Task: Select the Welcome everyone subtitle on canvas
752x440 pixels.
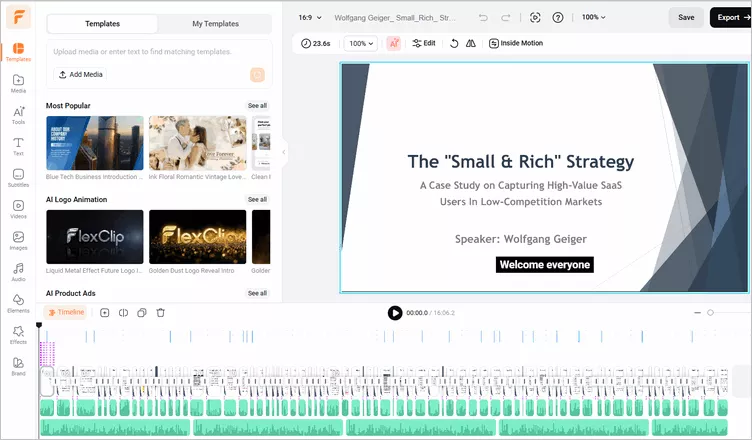Action: click(x=545, y=265)
